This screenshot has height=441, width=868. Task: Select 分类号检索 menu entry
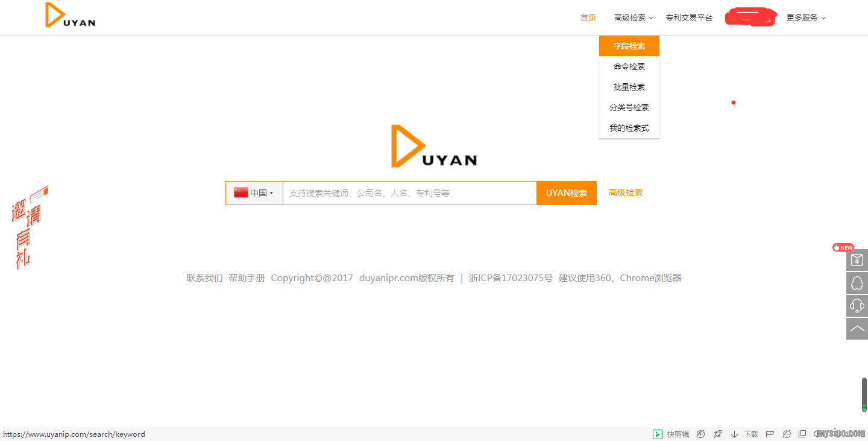[629, 107]
